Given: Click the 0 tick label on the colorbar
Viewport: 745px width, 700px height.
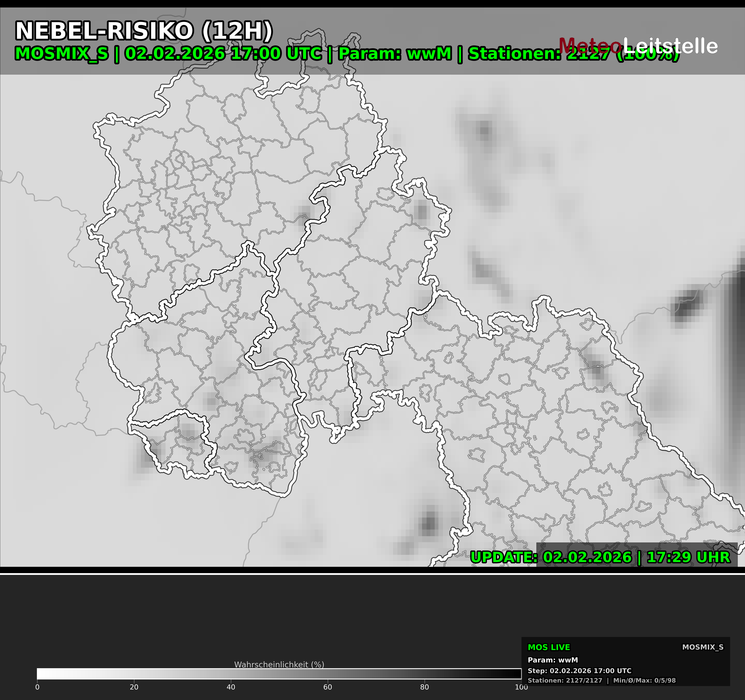Looking at the screenshot, I should point(37,687).
